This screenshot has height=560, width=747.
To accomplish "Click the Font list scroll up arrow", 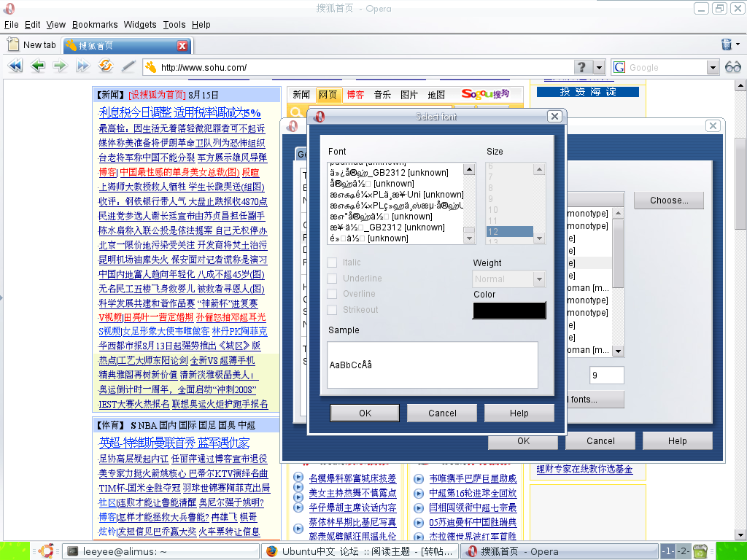I will (x=469, y=169).
